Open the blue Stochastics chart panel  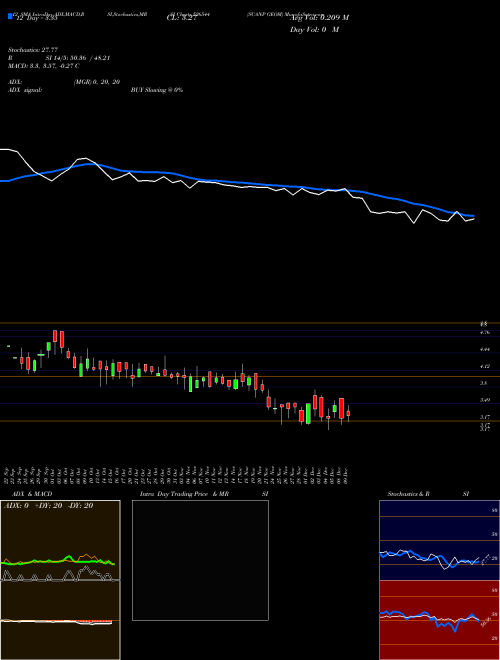pyautogui.click(x=439, y=540)
